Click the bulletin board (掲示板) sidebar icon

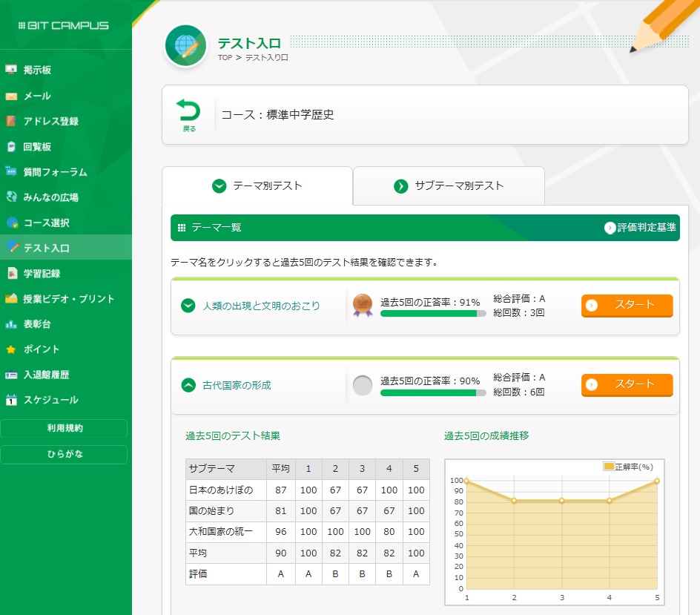pos(11,70)
